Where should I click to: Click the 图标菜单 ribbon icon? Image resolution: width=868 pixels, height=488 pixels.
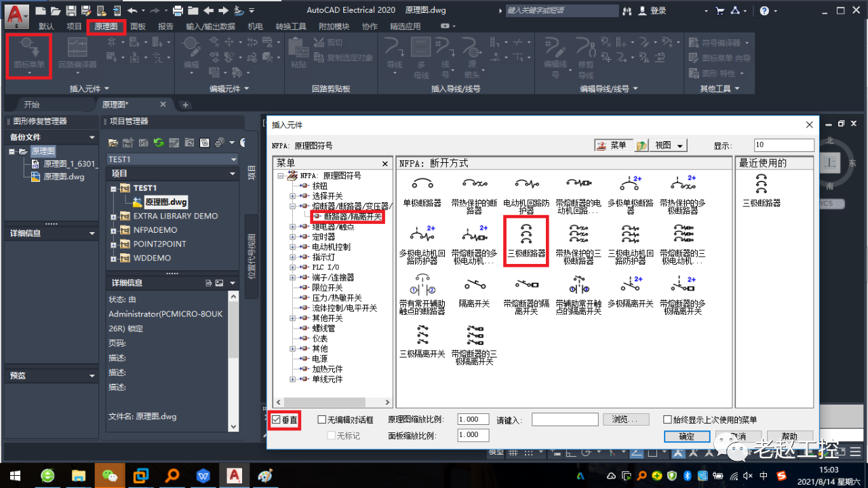tap(29, 54)
